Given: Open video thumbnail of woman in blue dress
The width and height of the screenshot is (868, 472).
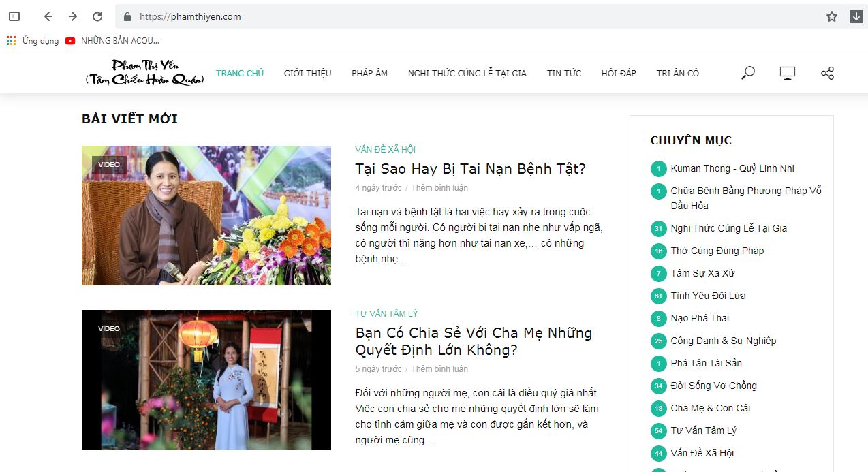Looking at the screenshot, I should click(x=206, y=380).
